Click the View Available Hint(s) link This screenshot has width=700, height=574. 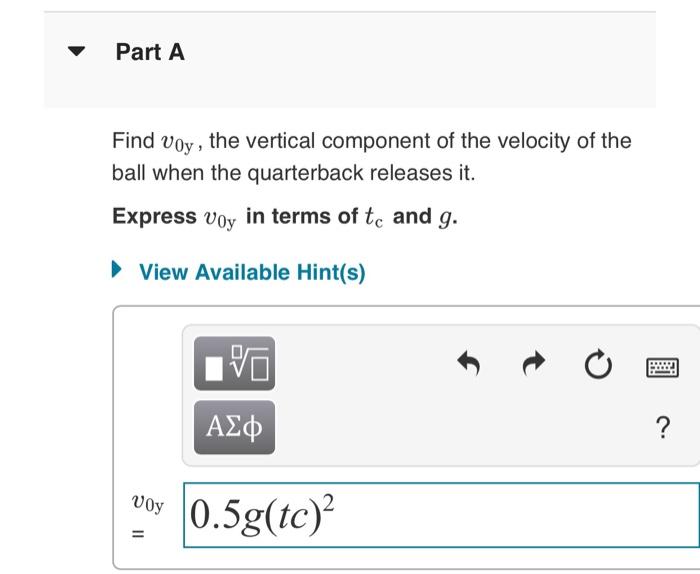[252, 272]
